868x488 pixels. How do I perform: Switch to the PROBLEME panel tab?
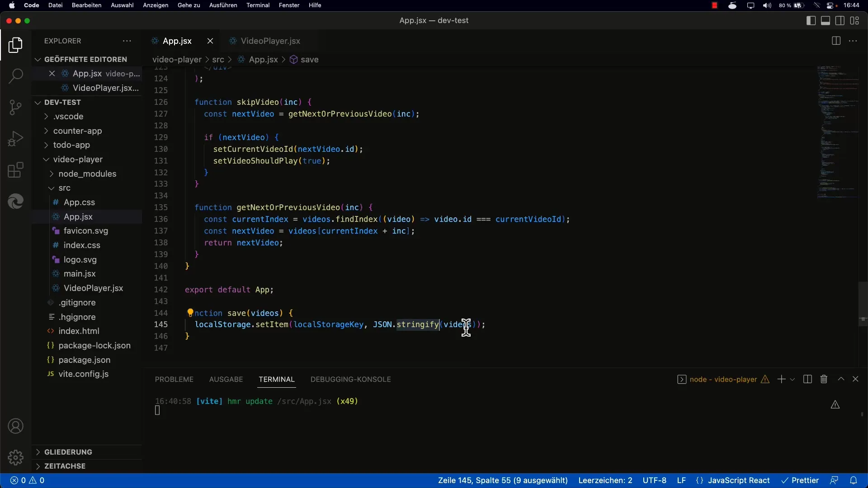point(174,380)
